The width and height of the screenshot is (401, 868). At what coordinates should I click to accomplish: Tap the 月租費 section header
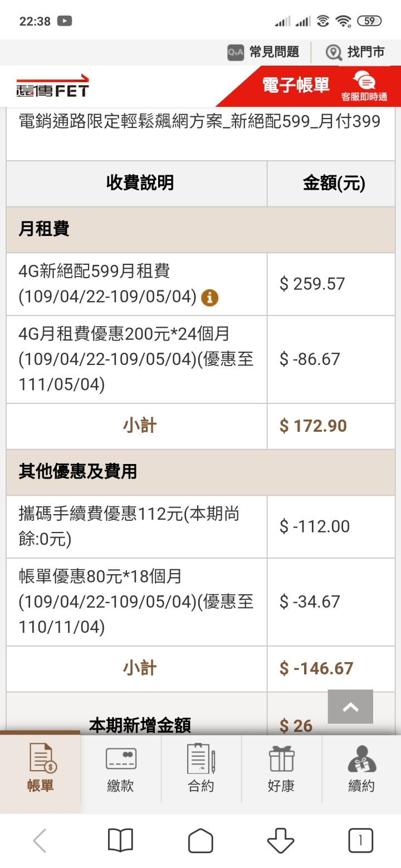[x=200, y=230]
